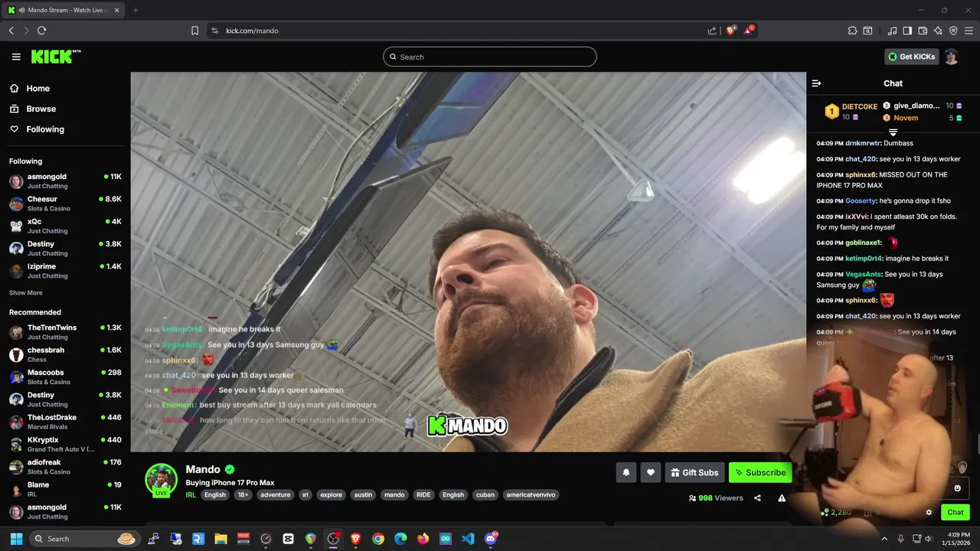The image size is (980, 551).
Task: Open Blame IRL channel
Action: coord(65,489)
